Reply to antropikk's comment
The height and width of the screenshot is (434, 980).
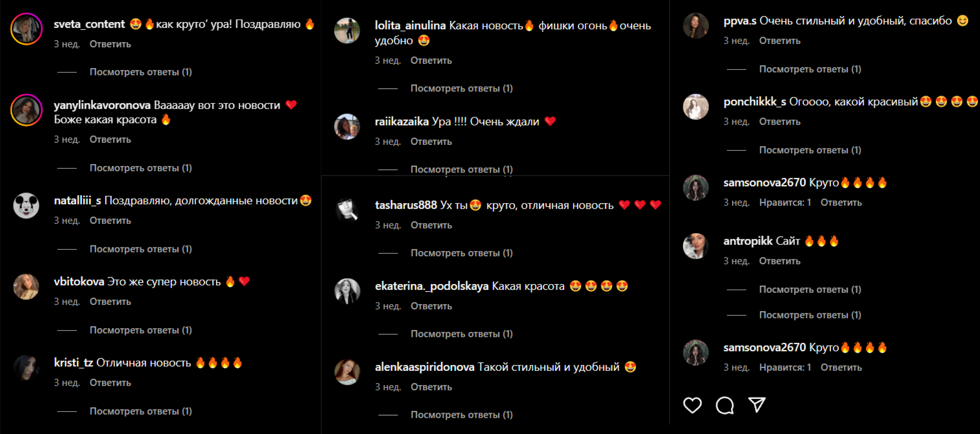click(x=779, y=261)
